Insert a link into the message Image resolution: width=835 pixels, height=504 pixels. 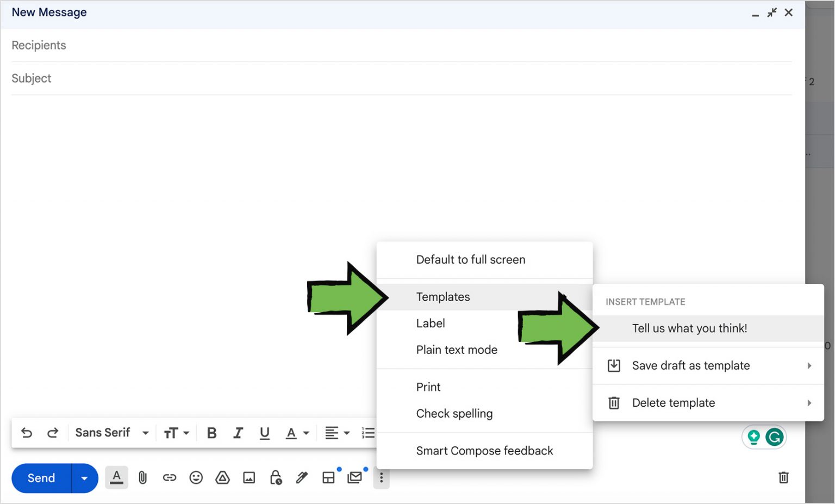click(x=169, y=478)
